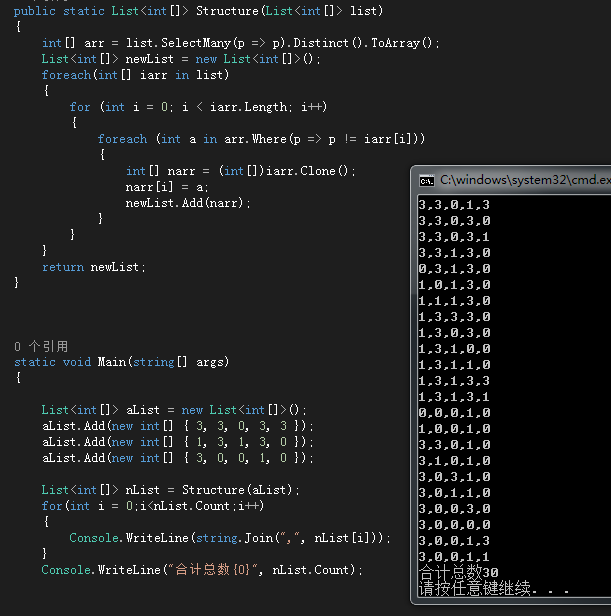Click aList.Add line with { 1, 3, 1, 3, 0 }
This screenshot has width=611, height=616.
178,442
